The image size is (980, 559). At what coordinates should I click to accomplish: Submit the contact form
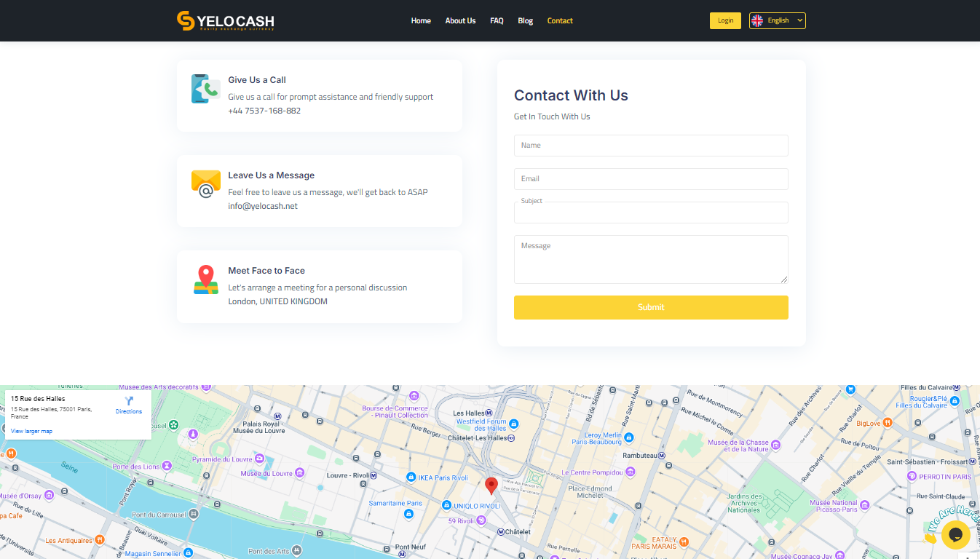[651, 307]
